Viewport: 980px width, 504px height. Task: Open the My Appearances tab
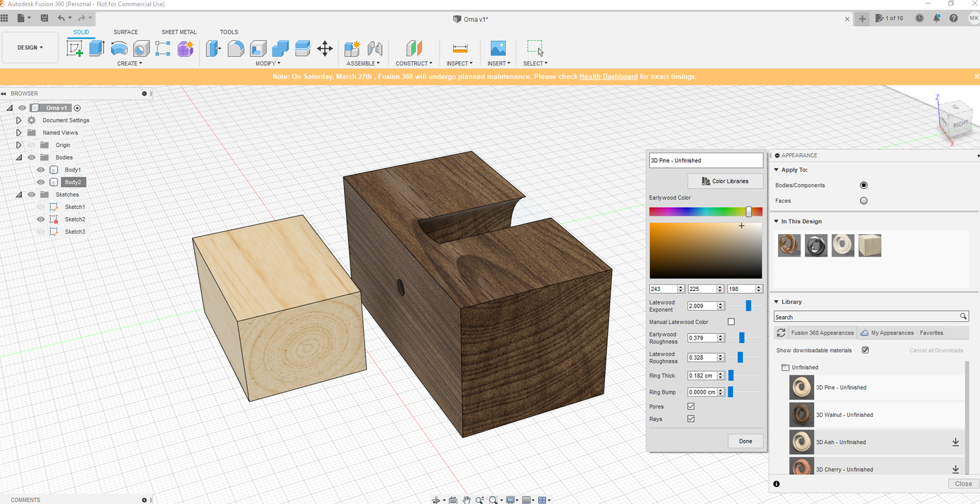(x=891, y=332)
